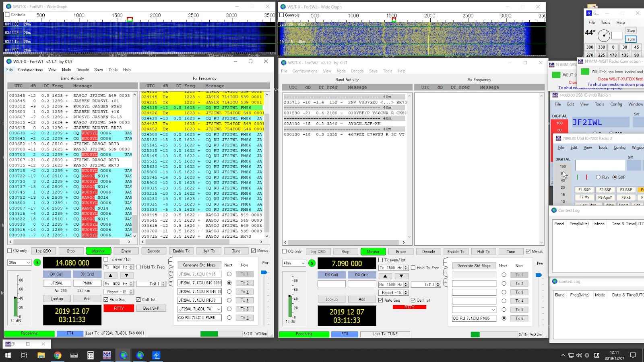Image resolution: width=644 pixels, height=362 pixels.
Task: Adjust Report -15 spinner in ForEW2
Action: click(406, 293)
